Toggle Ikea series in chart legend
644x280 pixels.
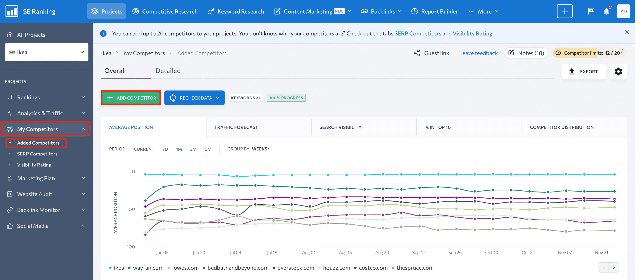[117, 268]
